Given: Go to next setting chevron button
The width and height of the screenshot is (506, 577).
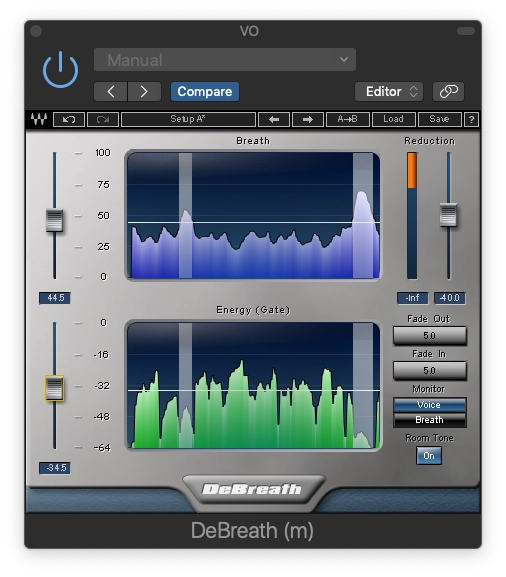Looking at the screenshot, I should click(x=144, y=91).
